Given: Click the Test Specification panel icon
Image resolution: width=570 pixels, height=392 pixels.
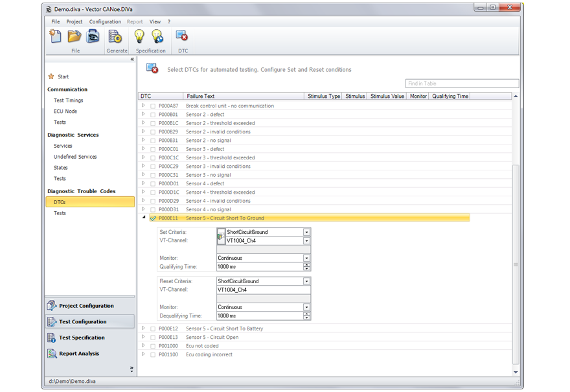Looking at the screenshot, I should tap(52, 338).
